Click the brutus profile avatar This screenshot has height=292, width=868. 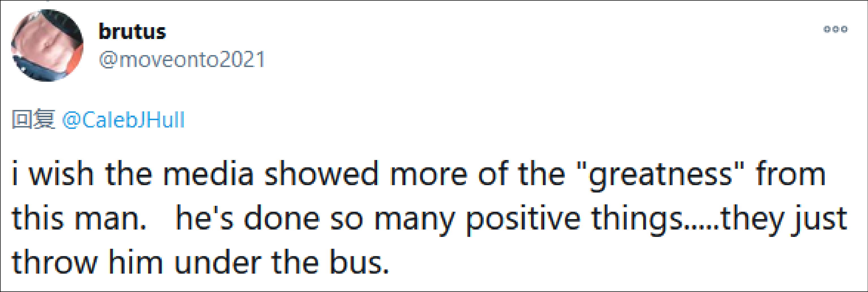pyautogui.click(x=47, y=46)
